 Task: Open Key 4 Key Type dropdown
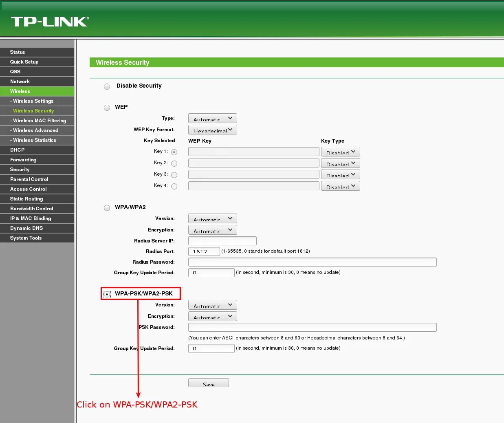coord(341,186)
